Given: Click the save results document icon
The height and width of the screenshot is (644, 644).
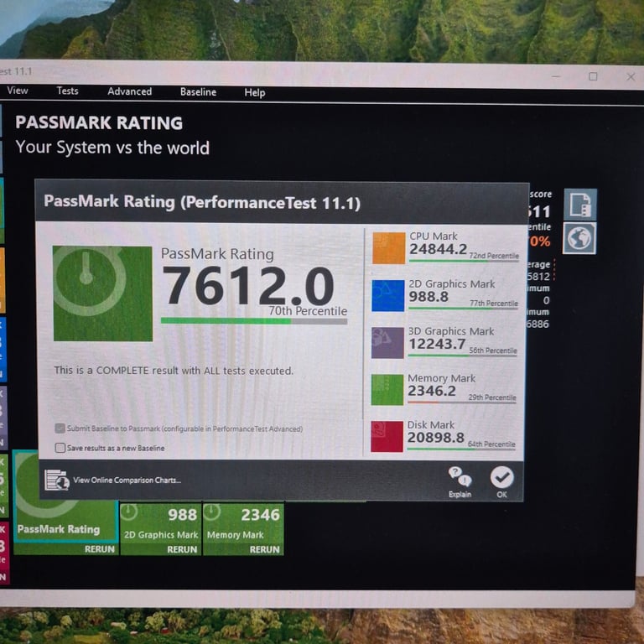Looking at the screenshot, I should [580, 205].
